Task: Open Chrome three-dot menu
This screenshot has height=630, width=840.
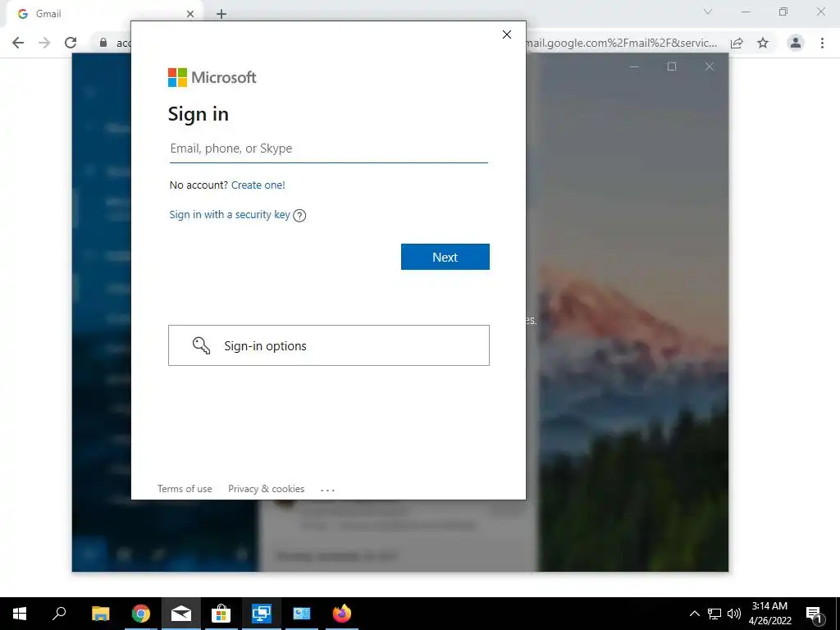Action: (x=822, y=43)
